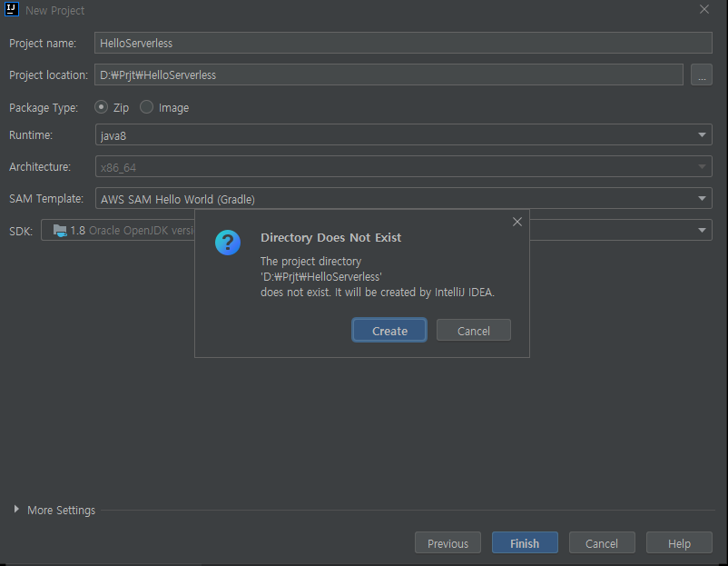Close the Directory Does Not Exist dialog
The image size is (728, 566).
(x=517, y=222)
